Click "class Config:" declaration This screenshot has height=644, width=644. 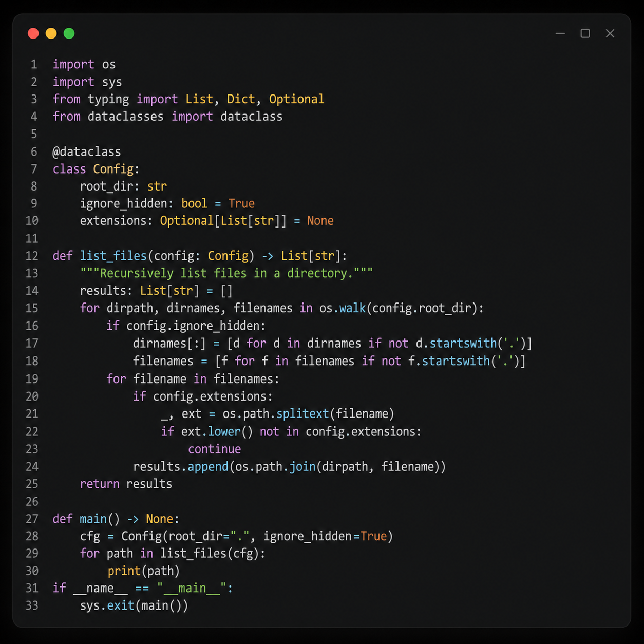tap(96, 169)
